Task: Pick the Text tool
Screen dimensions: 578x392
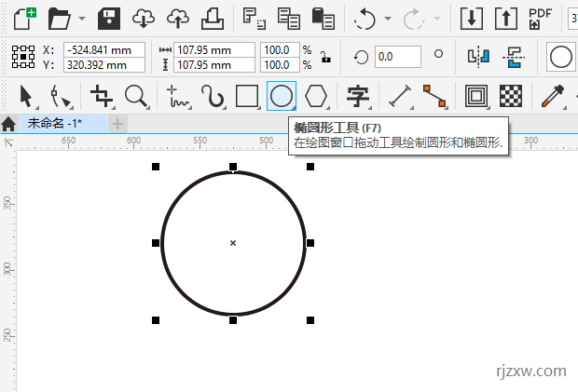Action: (x=358, y=95)
